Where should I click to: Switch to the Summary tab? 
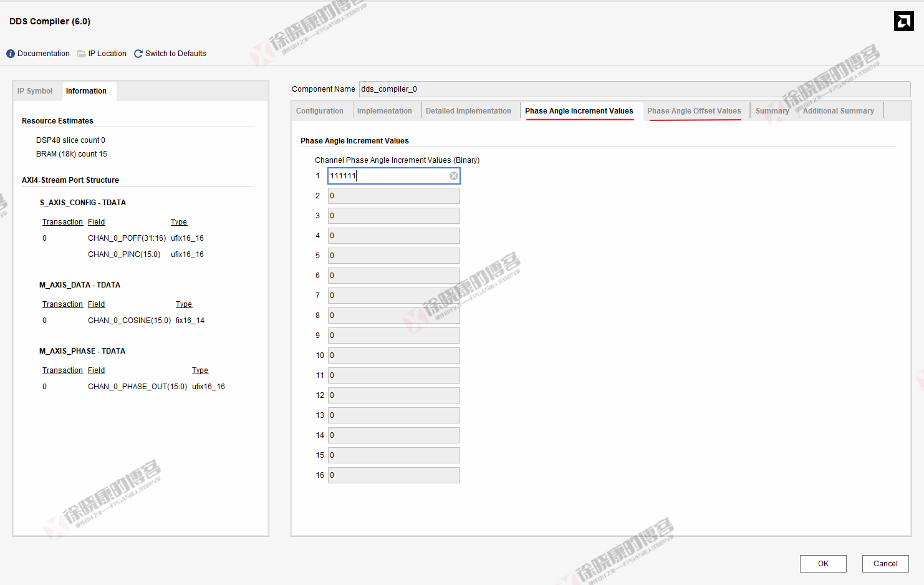(772, 111)
